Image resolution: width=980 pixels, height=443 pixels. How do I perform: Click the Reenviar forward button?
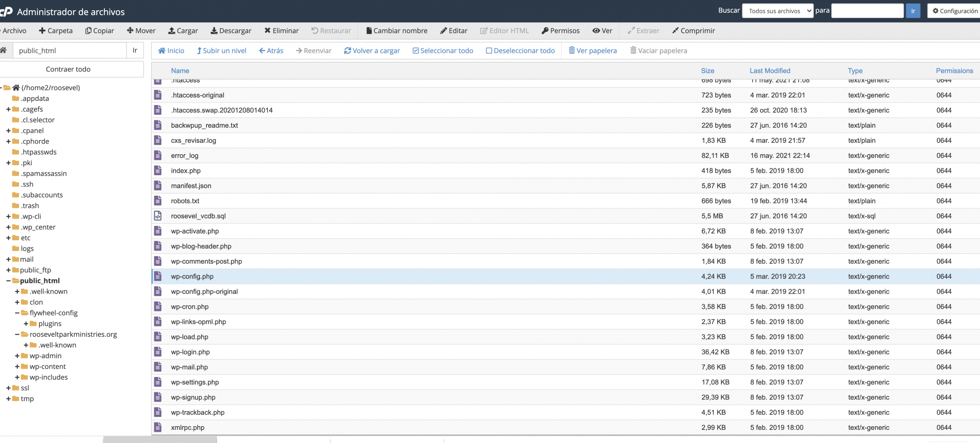pyautogui.click(x=314, y=50)
